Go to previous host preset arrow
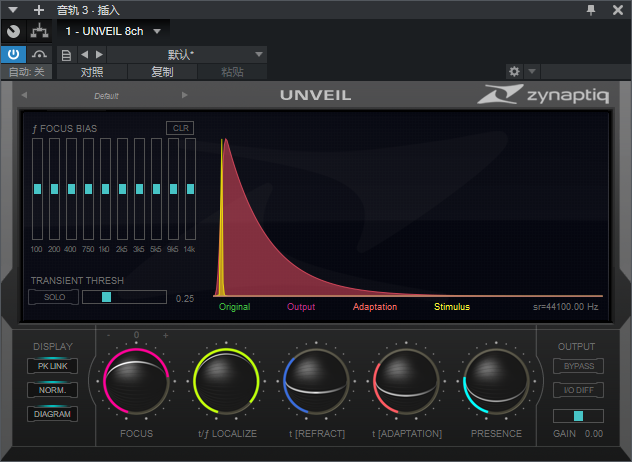The image size is (632, 462). 85,54
